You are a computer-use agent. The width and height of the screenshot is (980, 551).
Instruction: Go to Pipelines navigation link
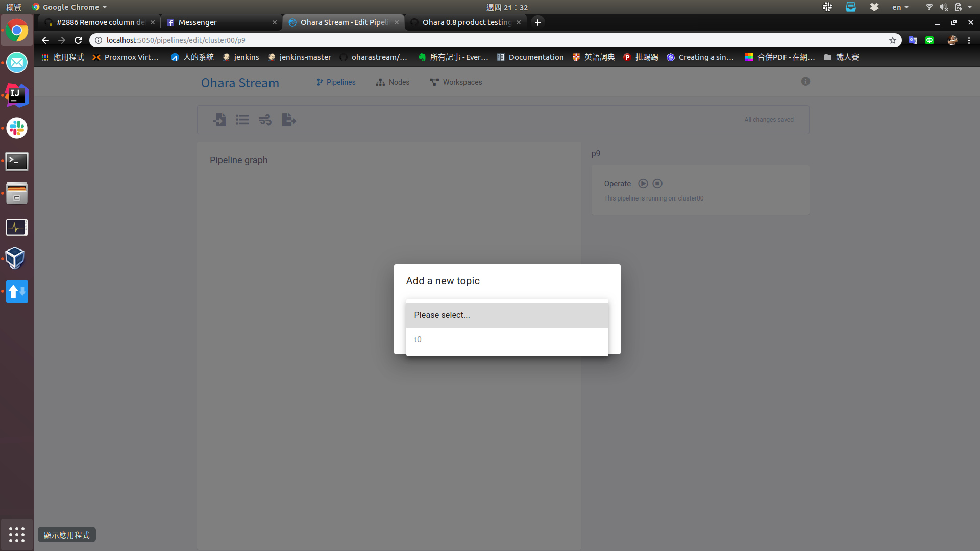(336, 82)
